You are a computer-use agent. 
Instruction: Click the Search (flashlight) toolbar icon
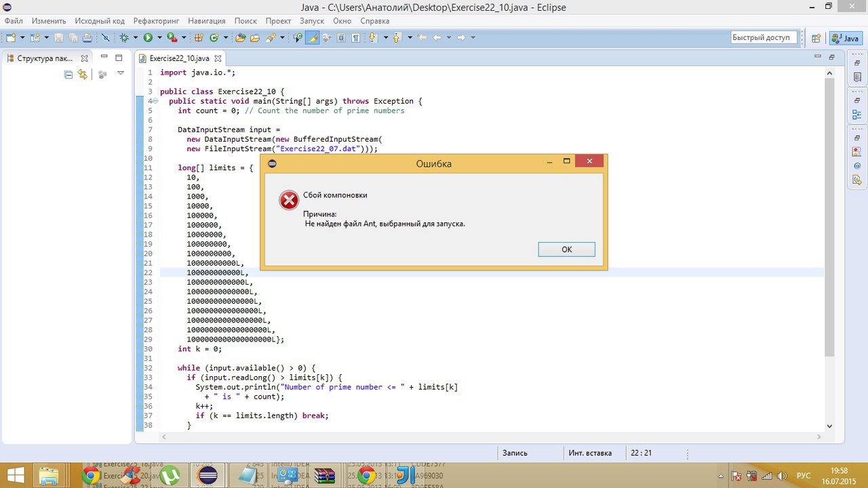[x=270, y=38]
